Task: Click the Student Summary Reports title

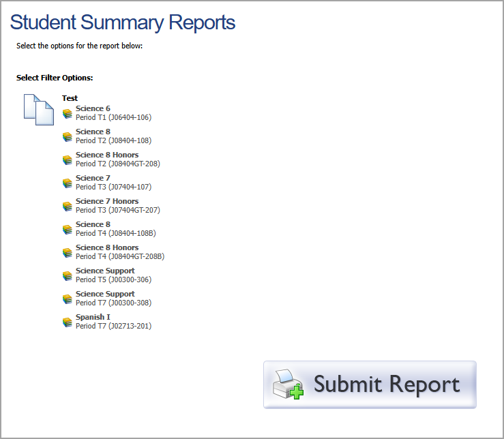Action: pos(123,22)
